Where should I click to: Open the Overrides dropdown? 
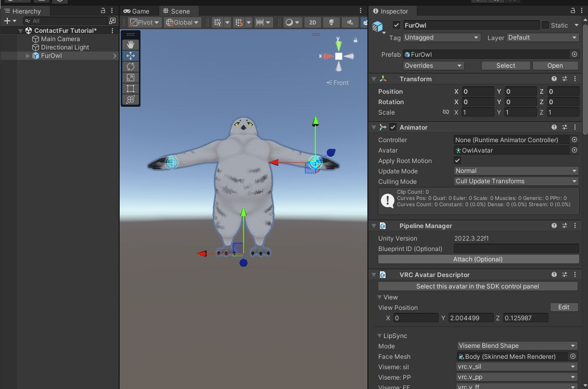click(x=433, y=66)
